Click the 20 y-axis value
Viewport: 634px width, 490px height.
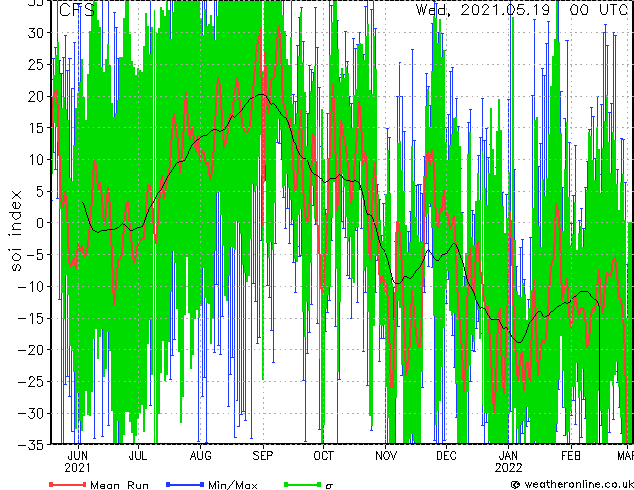click(x=36, y=96)
